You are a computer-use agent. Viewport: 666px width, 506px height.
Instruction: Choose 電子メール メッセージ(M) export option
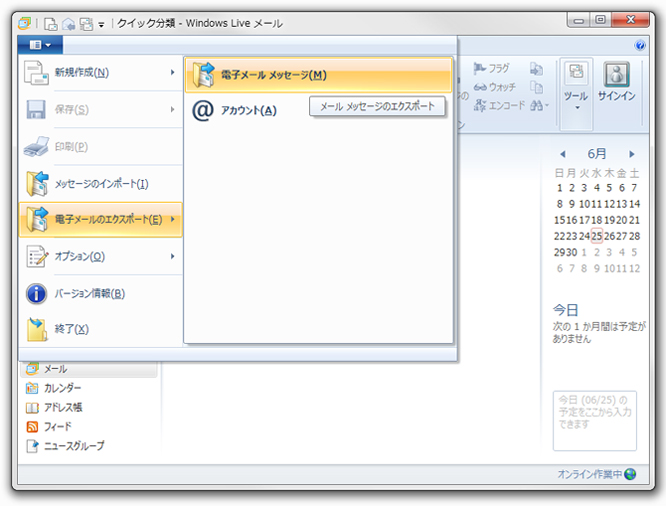click(319, 75)
